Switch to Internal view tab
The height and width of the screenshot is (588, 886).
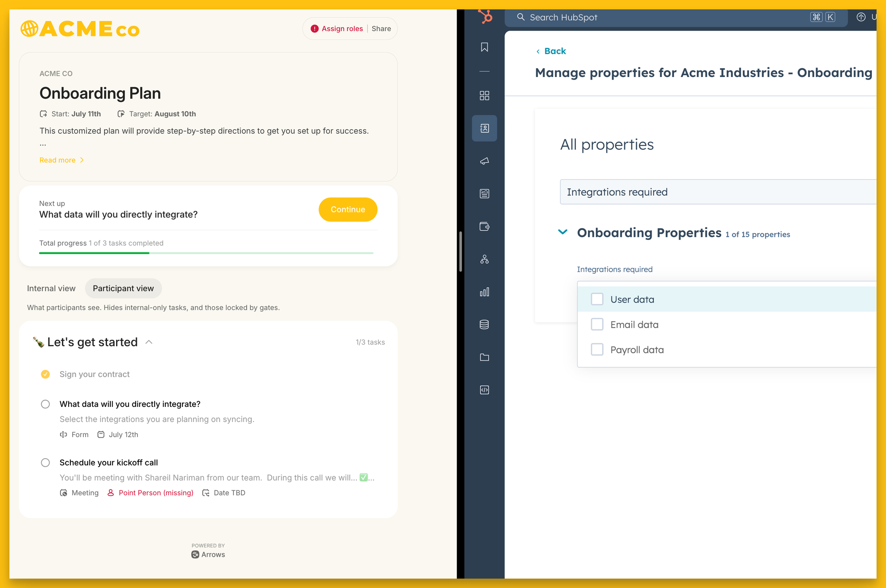click(x=51, y=288)
